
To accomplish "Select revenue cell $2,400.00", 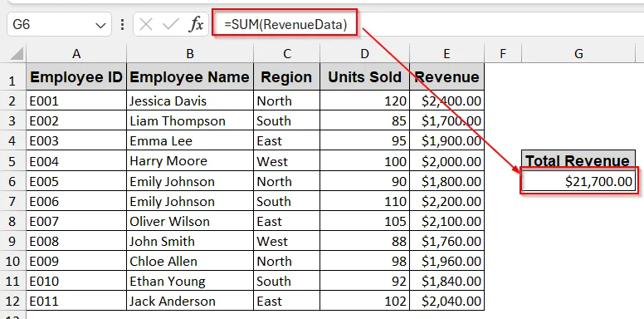I will click(x=446, y=101).
